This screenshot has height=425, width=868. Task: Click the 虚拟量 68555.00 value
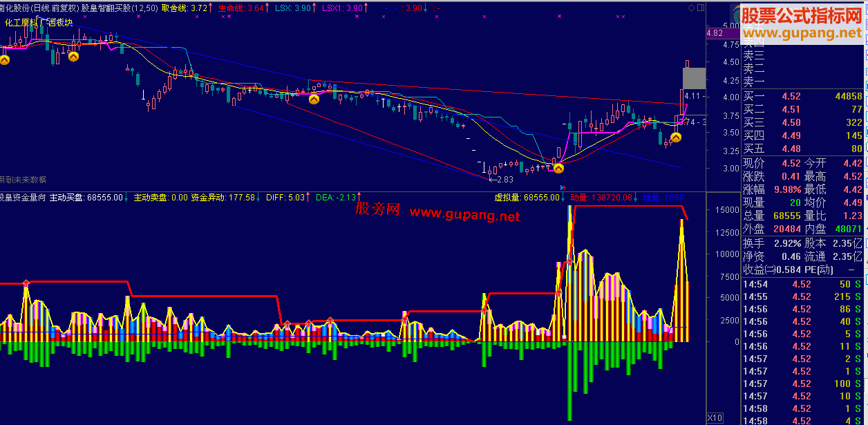pyautogui.click(x=527, y=198)
